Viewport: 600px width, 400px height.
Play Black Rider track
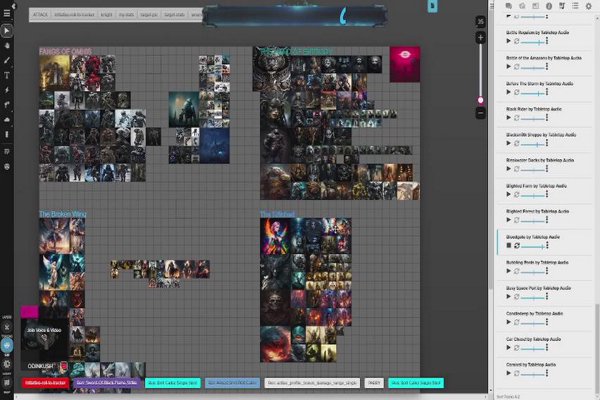click(x=509, y=118)
